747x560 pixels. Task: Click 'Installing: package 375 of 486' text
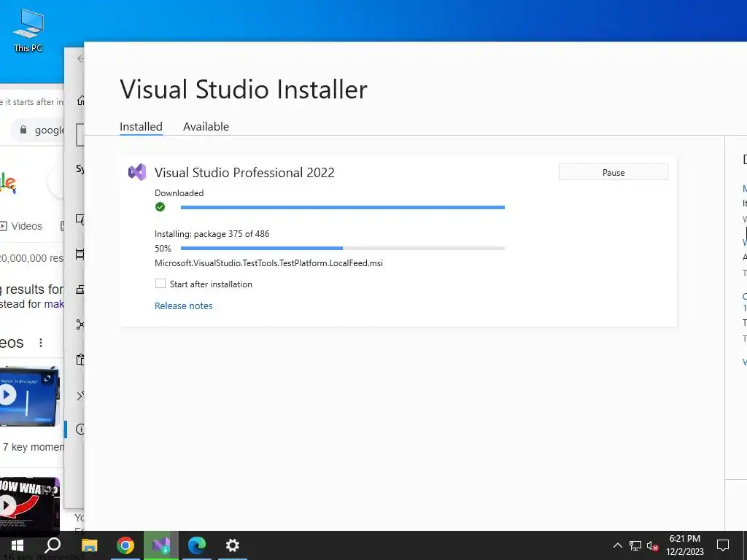coord(212,234)
